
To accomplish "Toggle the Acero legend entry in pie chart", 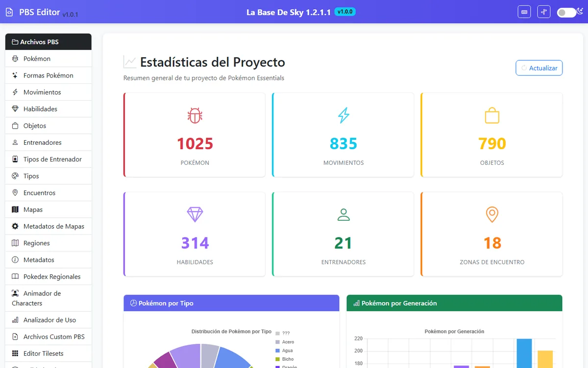I will 285,342.
